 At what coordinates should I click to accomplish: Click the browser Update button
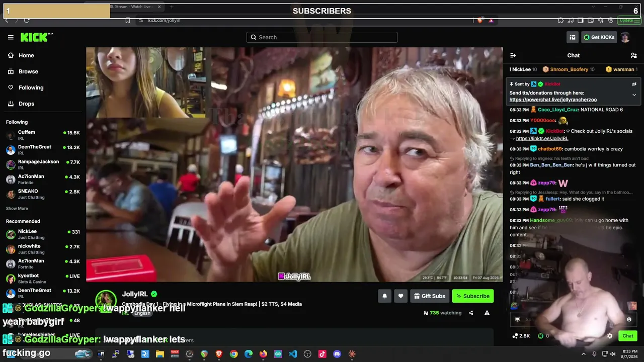tap(628, 20)
